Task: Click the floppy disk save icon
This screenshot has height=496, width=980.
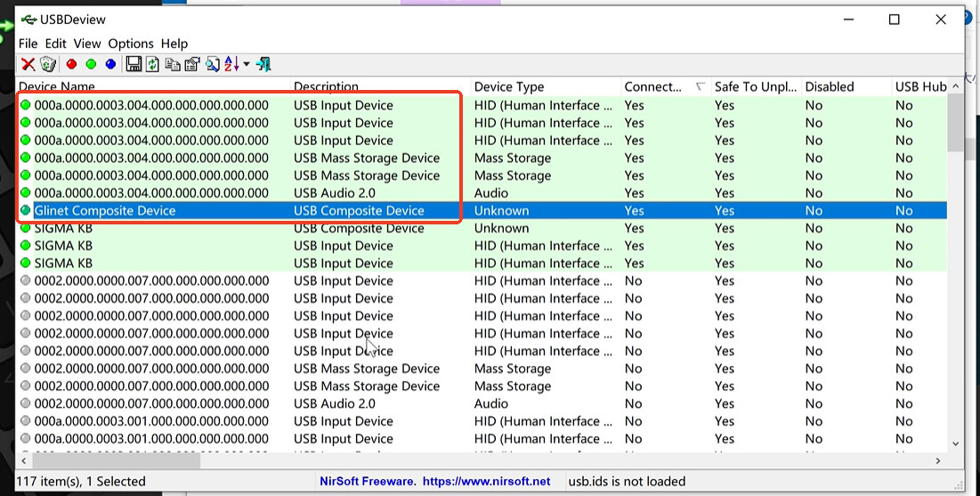Action: [x=134, y=64]
